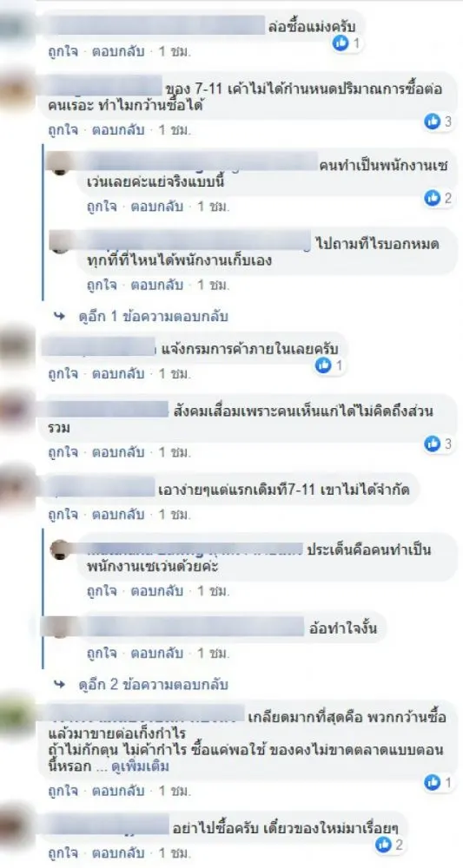Image resolution: width=463 pixels, height=868 pixels.
Task: Click ตอบกลับ under 'เกลียดมากที่สุดคือ' comment
Action: pos(118,790)
